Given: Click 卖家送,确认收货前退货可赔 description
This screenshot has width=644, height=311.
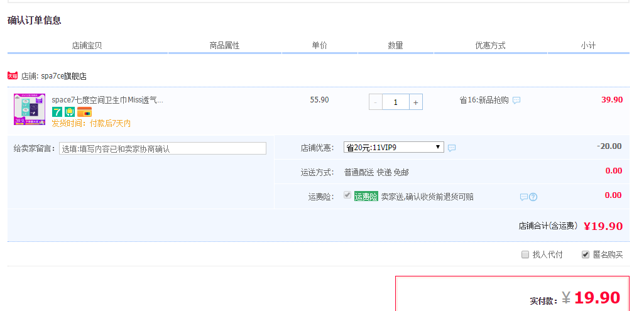Looking at the screenshot, I should pyautogui.click(x=427, y=197).
